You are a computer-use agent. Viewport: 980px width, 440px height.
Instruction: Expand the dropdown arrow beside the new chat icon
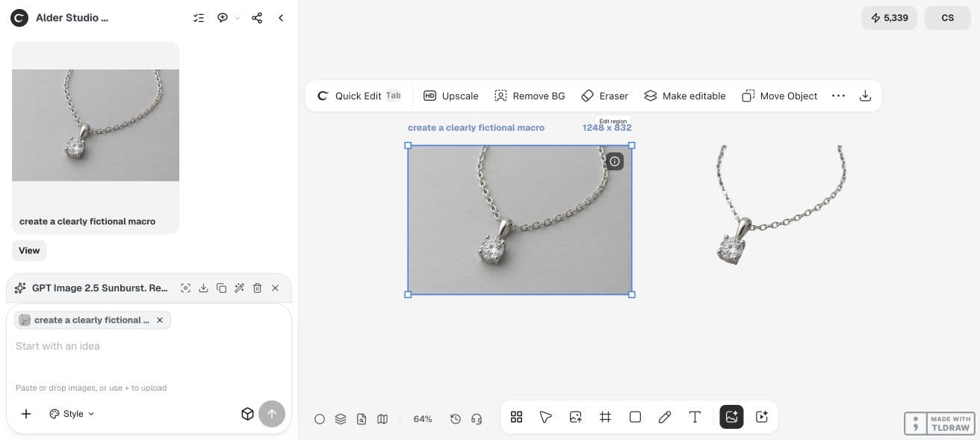(x=238, y=18)
